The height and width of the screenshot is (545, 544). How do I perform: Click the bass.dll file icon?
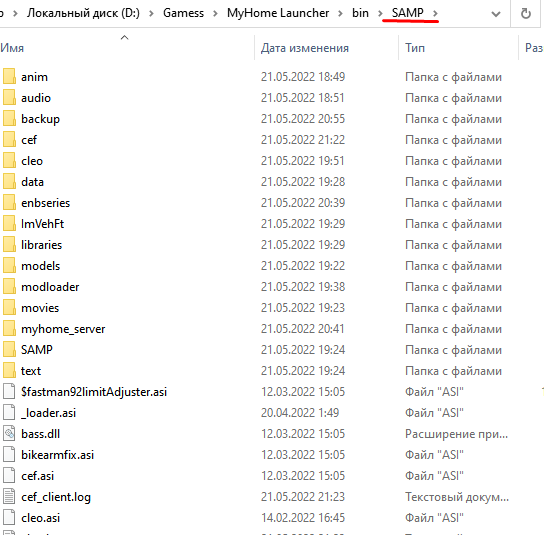(9, 434)
